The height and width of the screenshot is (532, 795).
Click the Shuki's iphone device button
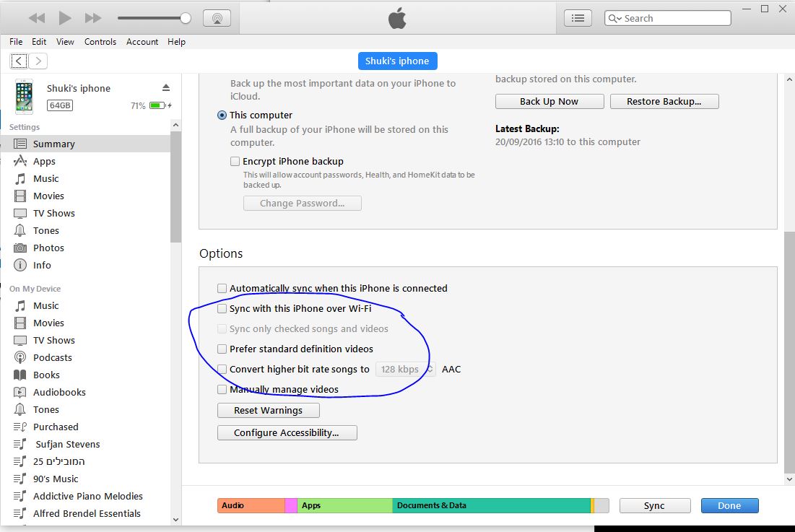click(x=397, y=61)
